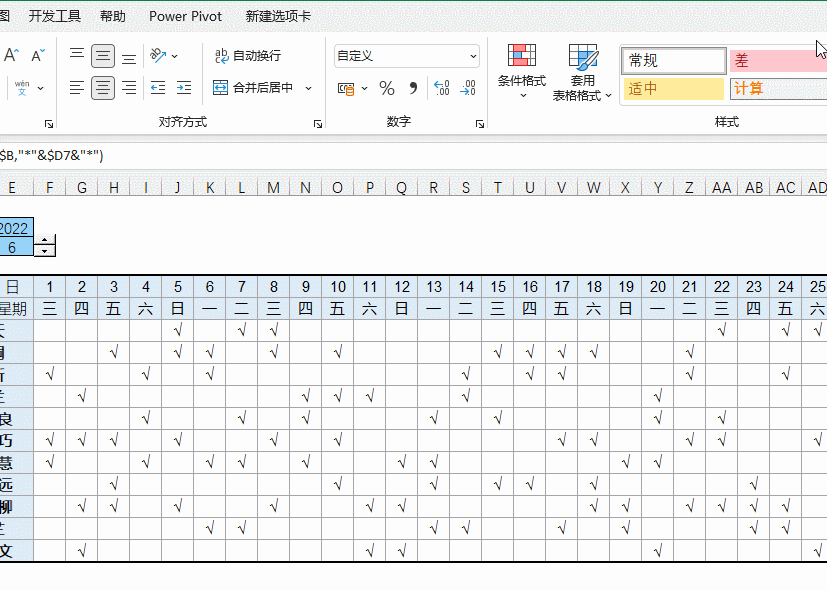
Task: Expand the 合并后居中 dropdown arrow
Action: tap(309, 88)
